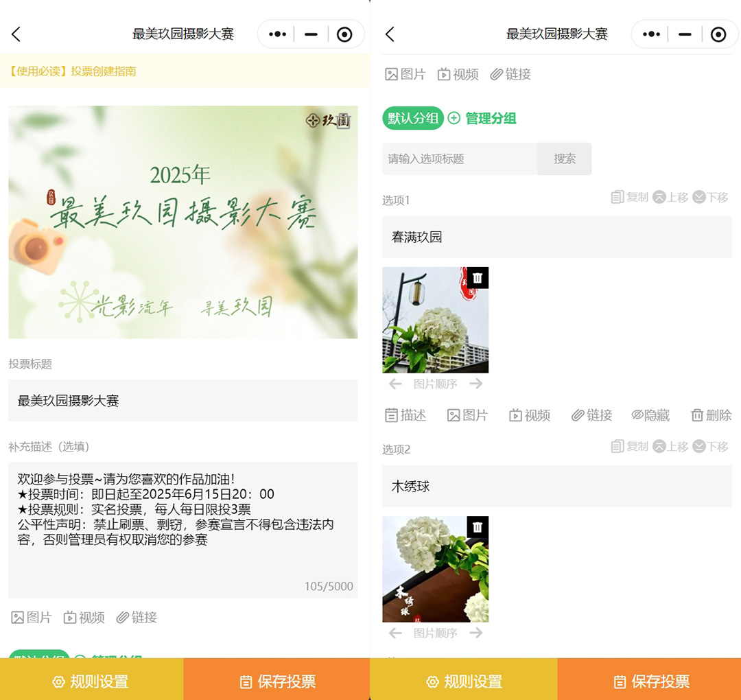Go back using left panel's back arrow
This screenshot has width=741, height=700.
pos(16,34)
